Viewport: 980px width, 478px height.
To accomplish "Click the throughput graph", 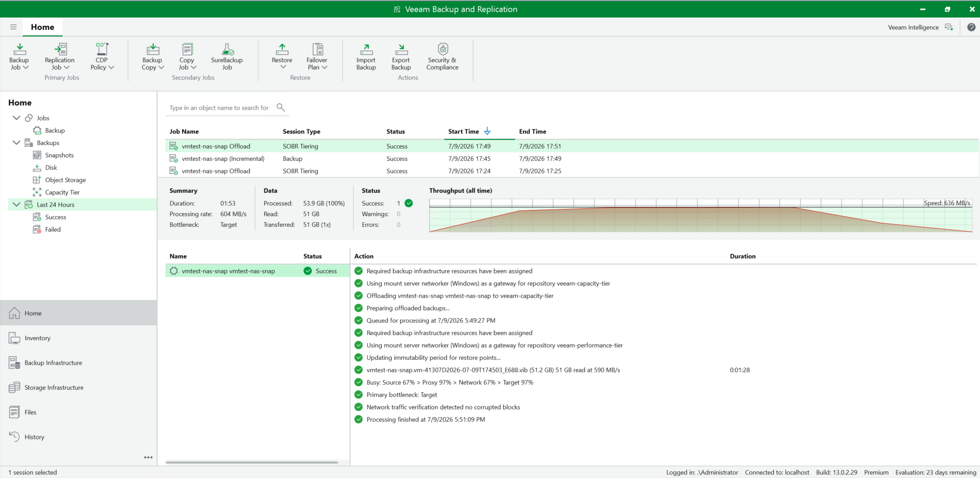I will (701, 216).
